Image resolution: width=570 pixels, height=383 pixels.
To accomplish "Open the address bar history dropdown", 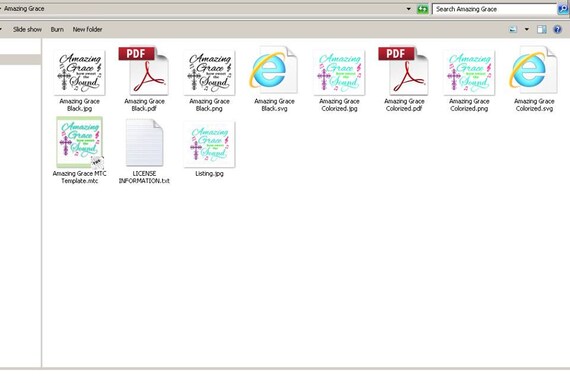I will point(409,9).
